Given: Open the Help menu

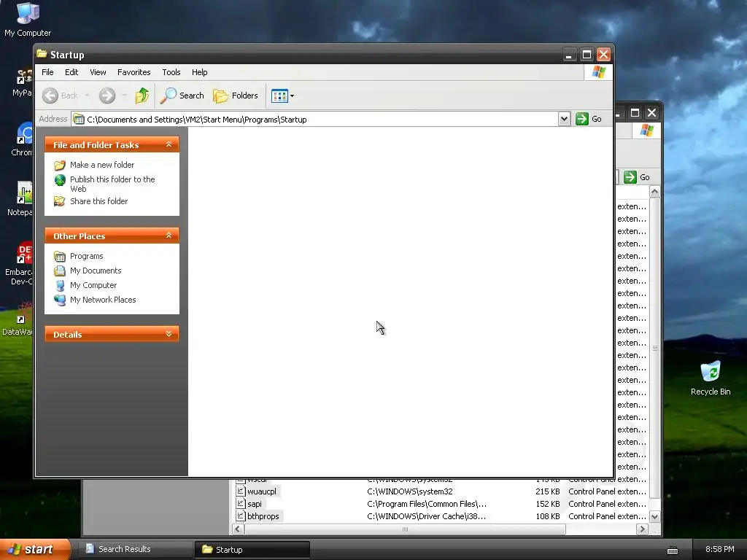Looking at the screenshot, I should point(200,72).
